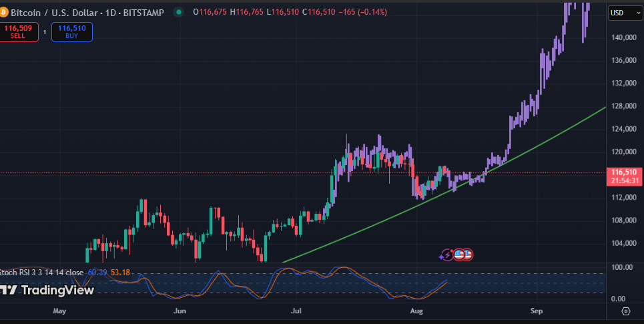Click the 128,000 price axis label
644x324 pixels.
click(x=624, y=106)
